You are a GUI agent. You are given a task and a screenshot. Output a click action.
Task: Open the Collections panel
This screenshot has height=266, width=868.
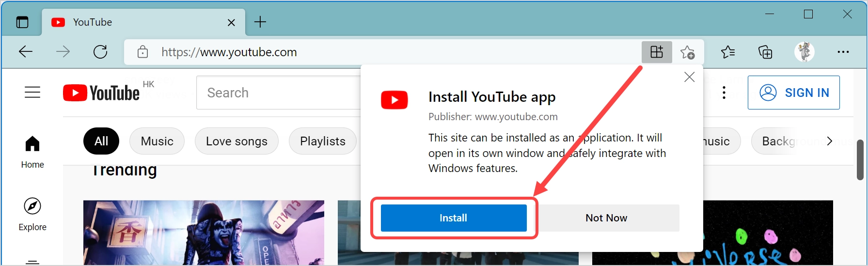(765, 52)
